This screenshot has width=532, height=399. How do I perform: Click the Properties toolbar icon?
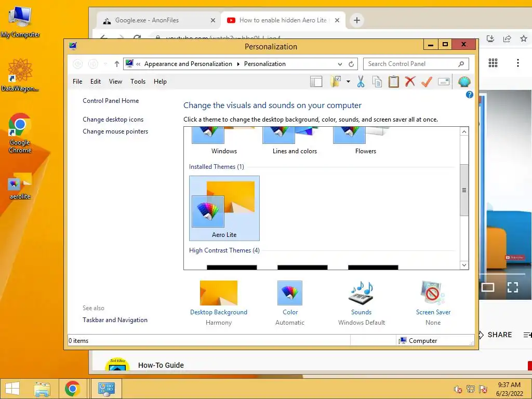pyautogui.click(x=444, y=82)
